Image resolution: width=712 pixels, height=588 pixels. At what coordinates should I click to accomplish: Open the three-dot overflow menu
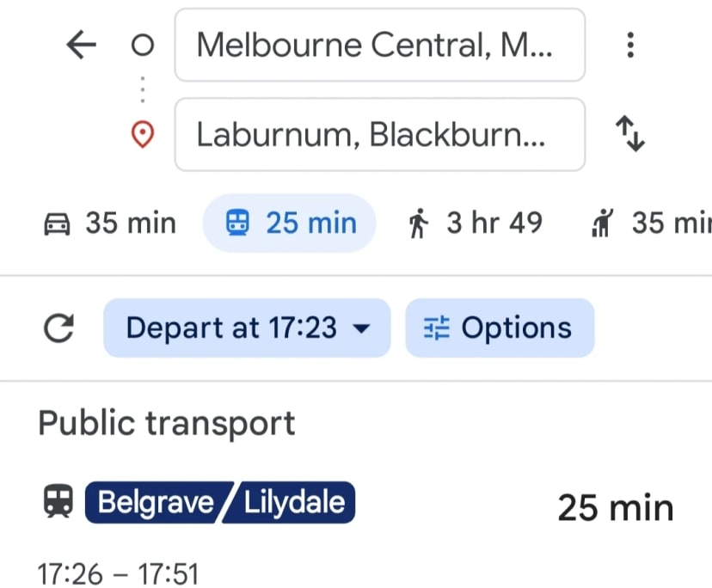630,46
